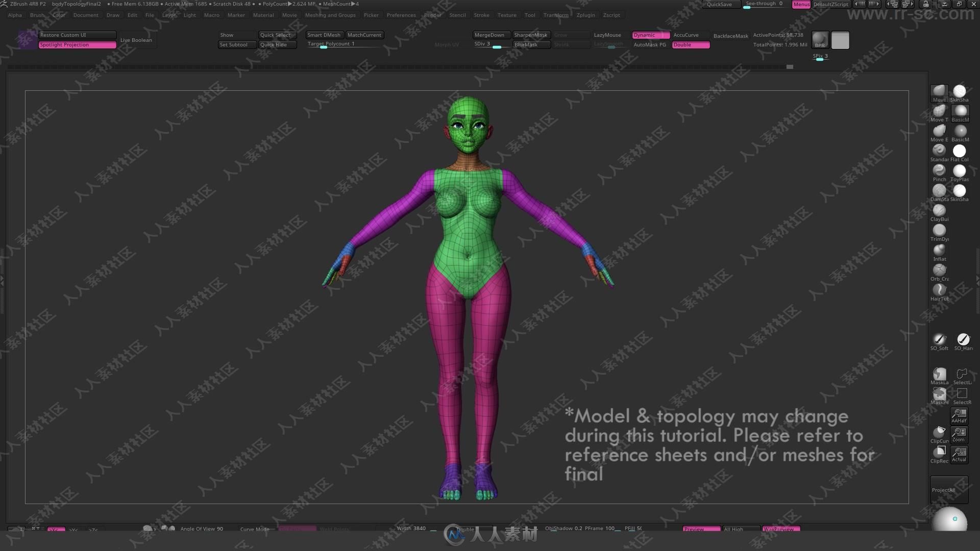Viewport: 980px width, 551px height.
Task: Select the ClipRect brush
Action: click(939, 455)
